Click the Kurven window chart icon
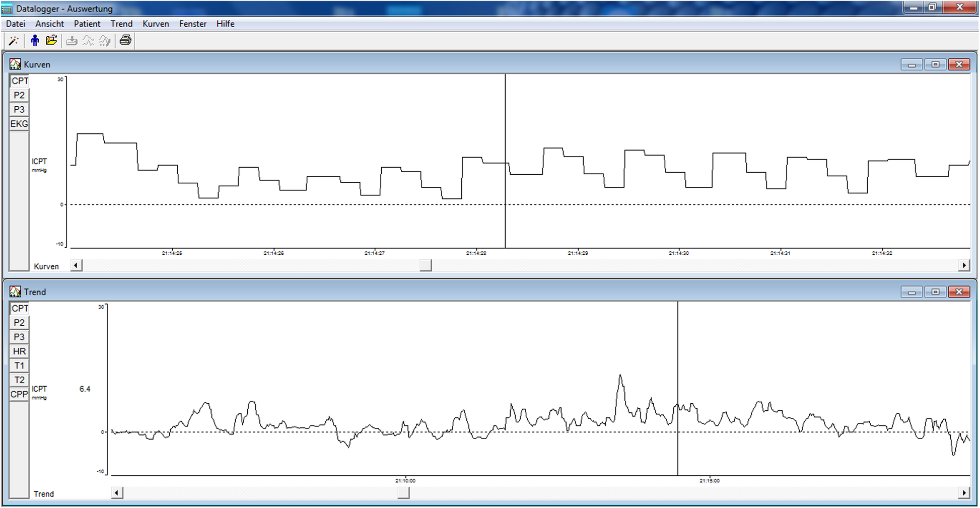Image resolution: width=980 pixels, height=508 pixels. [x=15, y=64]
